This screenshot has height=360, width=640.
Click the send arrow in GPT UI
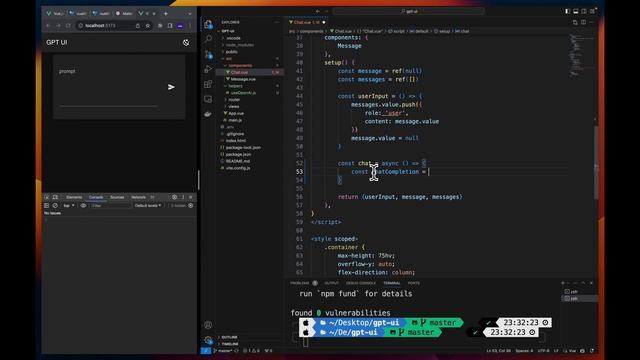click(x=171, y=87)
